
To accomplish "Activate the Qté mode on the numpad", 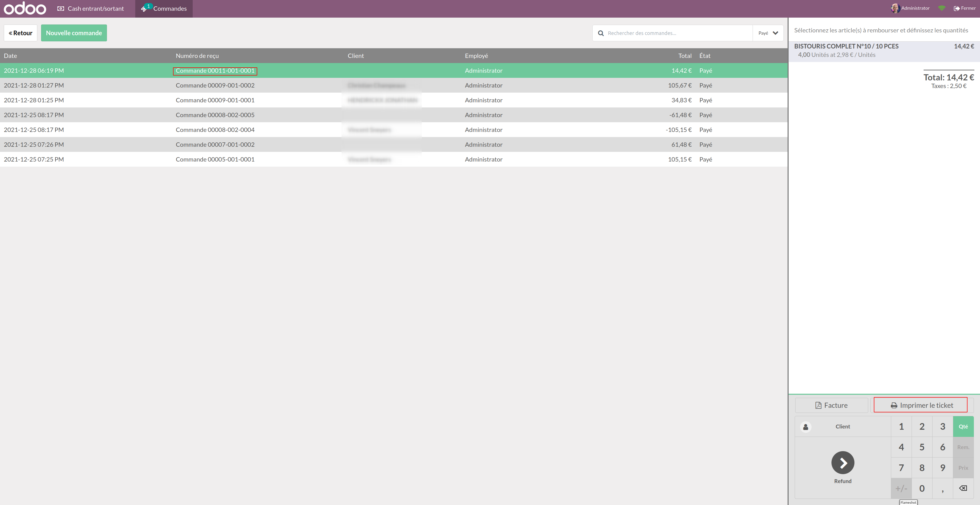I will coord(963,427).
